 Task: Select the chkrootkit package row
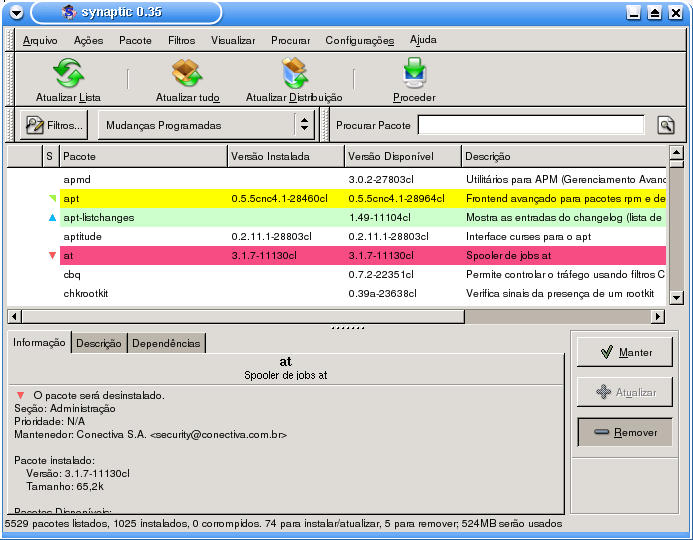[x=336, y=293]
